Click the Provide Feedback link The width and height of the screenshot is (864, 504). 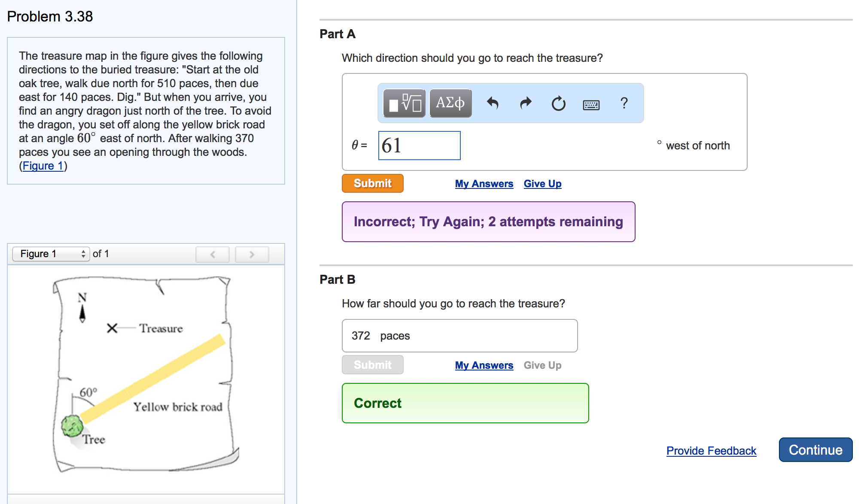(711, 451)
